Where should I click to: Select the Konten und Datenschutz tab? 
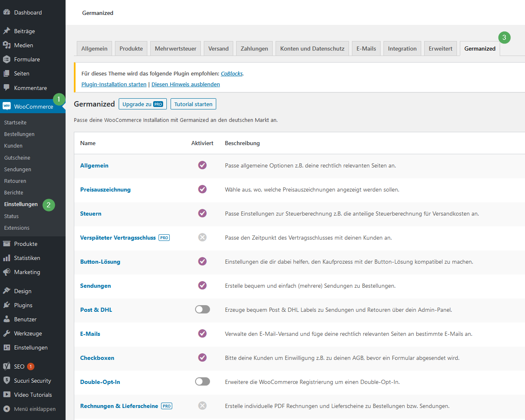[x=312, y=49]
